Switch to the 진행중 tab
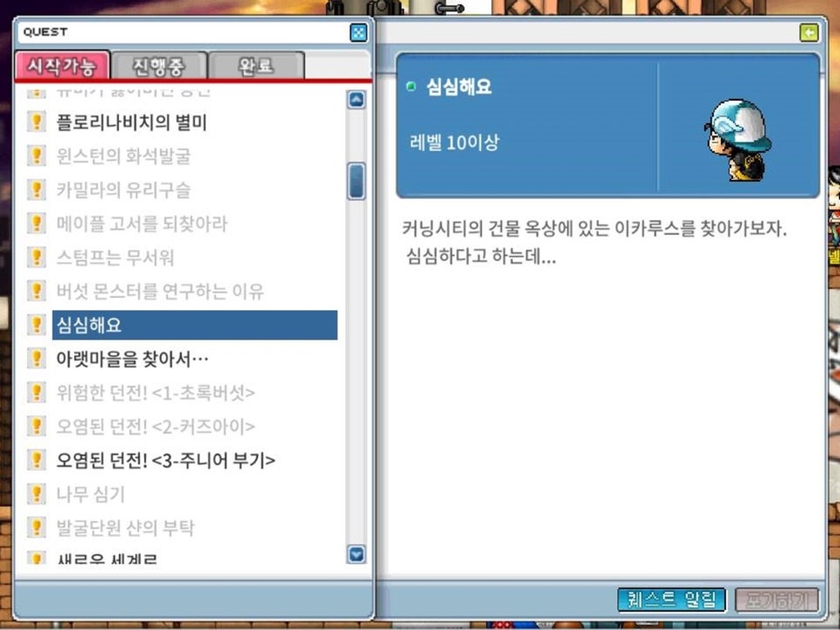 tap(159, 66)
